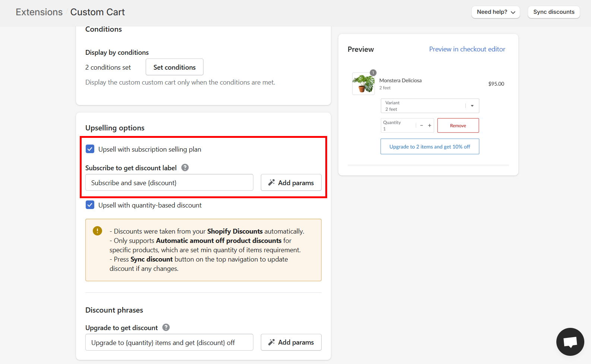
Task: Toggle Upsell with subscription selling plan checkbox
Action: [x=90, y=149]
